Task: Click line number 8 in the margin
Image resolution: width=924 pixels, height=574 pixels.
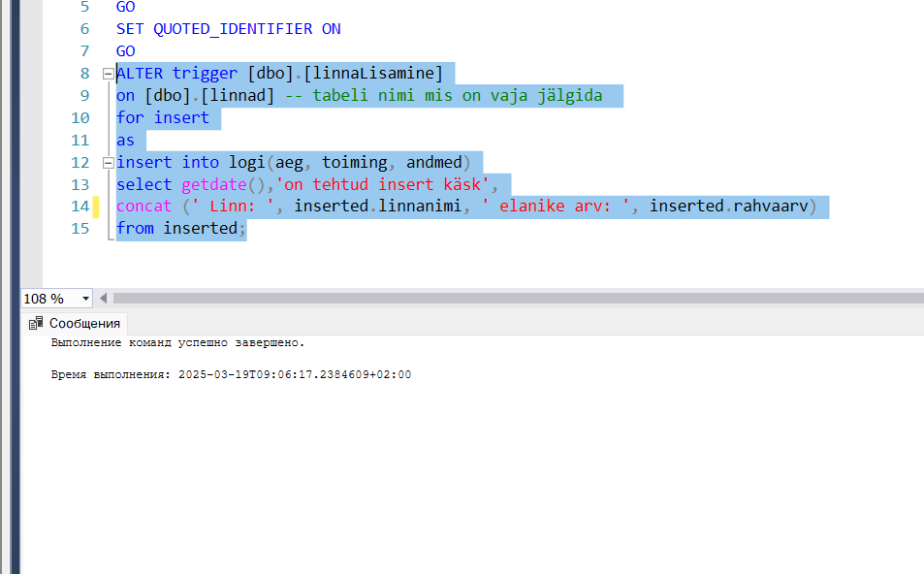Action: (x=85, y=74)
